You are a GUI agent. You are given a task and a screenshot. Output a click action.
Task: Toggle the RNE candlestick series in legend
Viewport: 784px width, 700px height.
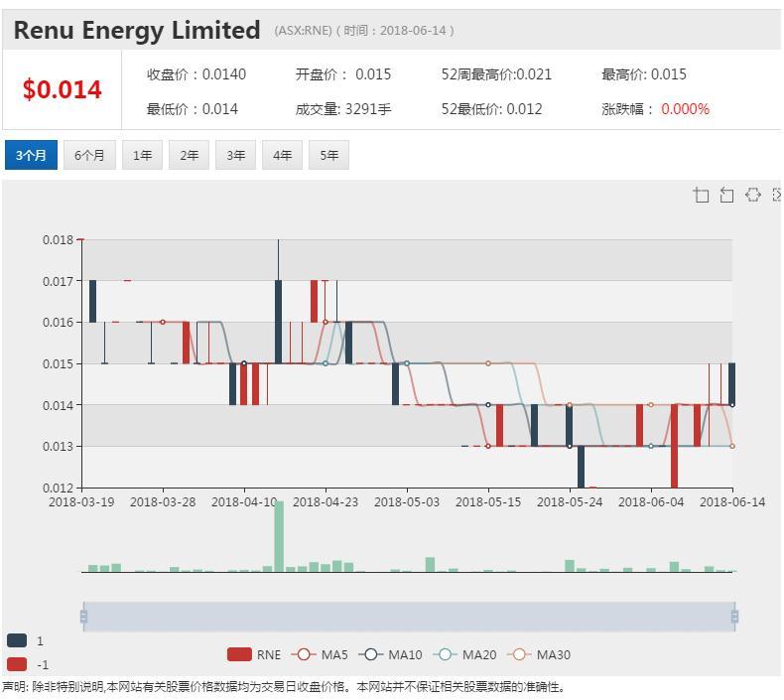click(x=253, y=654)
